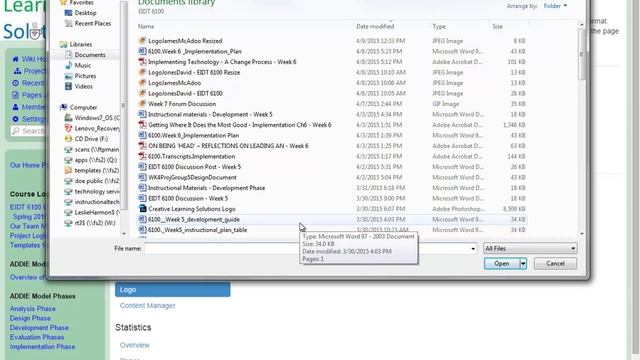Click the 6100.Week 6 _Implementation_Plan Word icon

click(x=142, y=51)
